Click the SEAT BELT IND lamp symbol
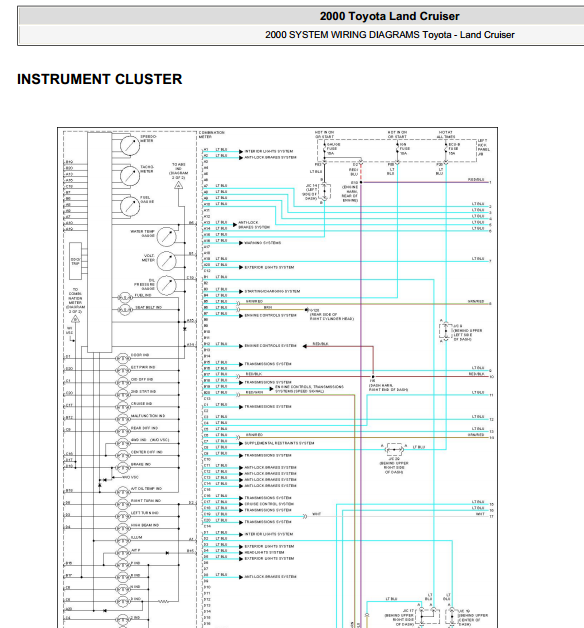The image size is (584, 628). 125,310
